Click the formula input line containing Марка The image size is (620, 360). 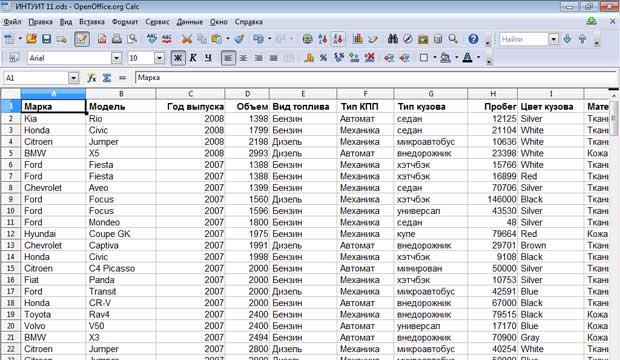click(x=376, y=78)
